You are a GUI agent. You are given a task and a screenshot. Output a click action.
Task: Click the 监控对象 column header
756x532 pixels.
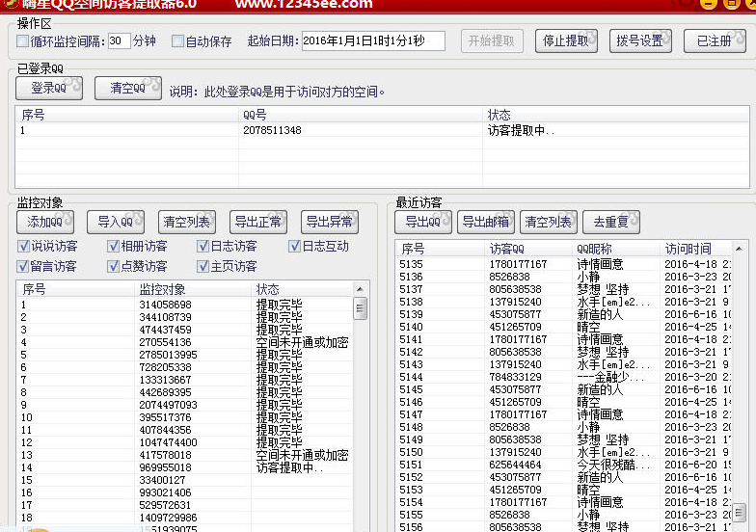tap(193, 289)
